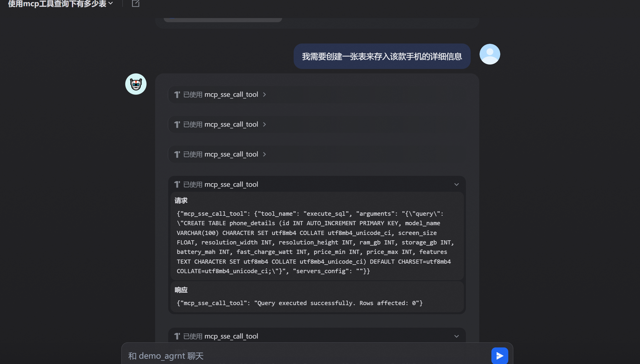Click tool icon on first mcp_sse_call_tool row
Image resolution: width=640 pixels, height=364 pixels.
(177, 95)
